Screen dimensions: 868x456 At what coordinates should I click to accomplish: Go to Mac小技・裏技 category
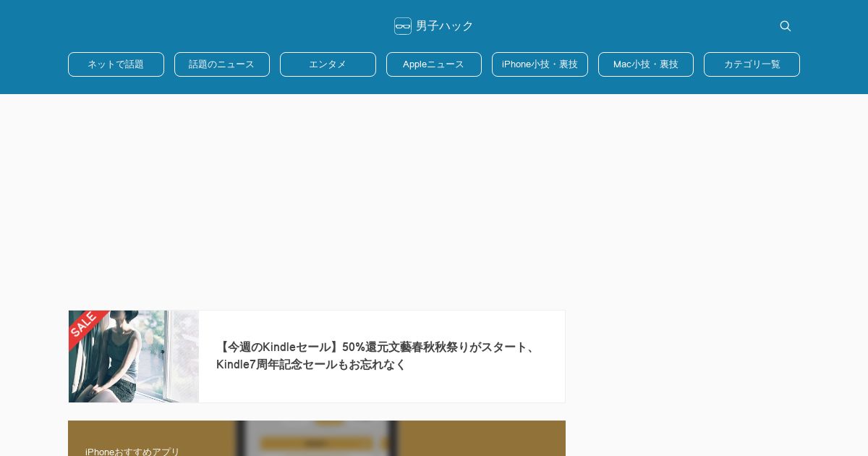click(646, 64)
